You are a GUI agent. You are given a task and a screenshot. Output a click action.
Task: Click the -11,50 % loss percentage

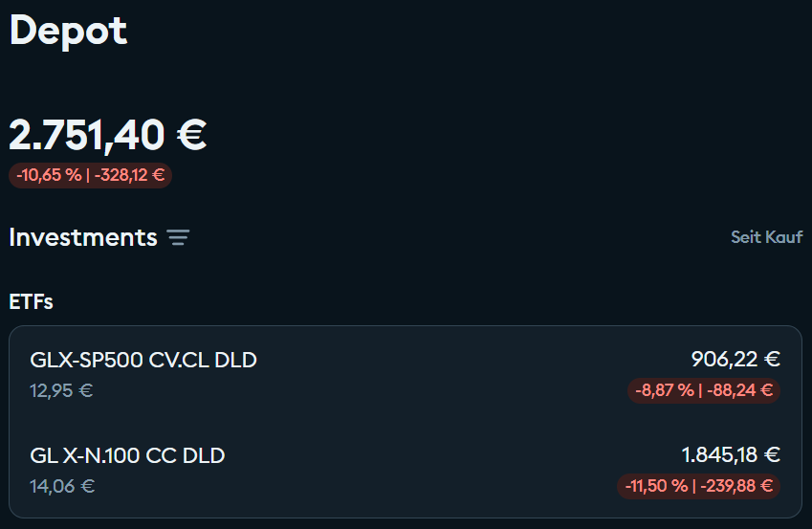point(656,486)
